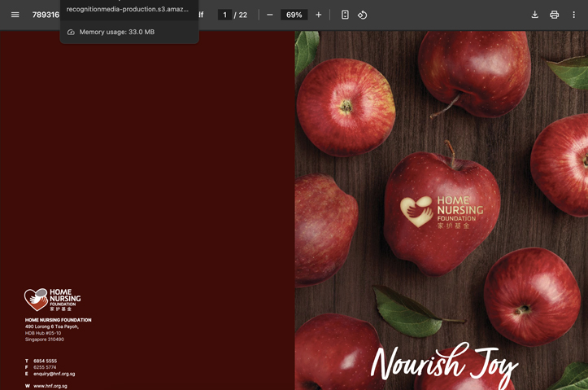Click the www.hnf.org.sg website link
This screenshot has width=588, height=390.
coord(50,386)
